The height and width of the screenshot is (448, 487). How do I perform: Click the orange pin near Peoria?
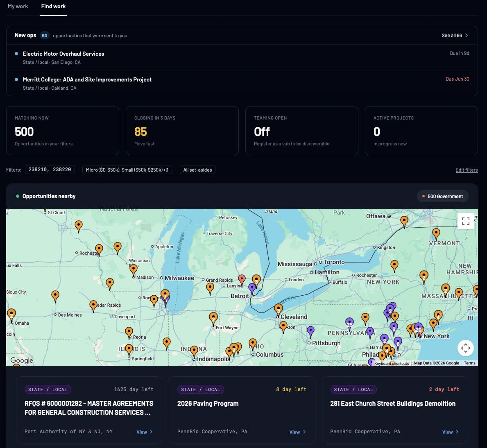point(129,332)
